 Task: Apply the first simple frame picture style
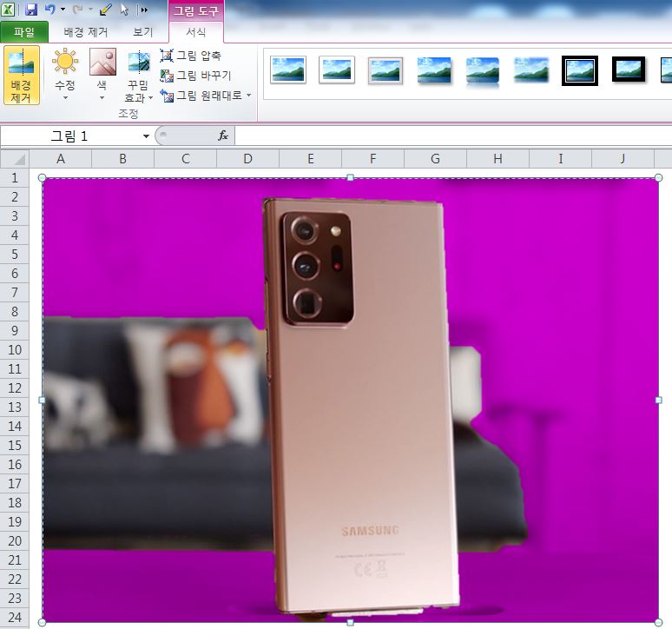(x=288, y=70)
